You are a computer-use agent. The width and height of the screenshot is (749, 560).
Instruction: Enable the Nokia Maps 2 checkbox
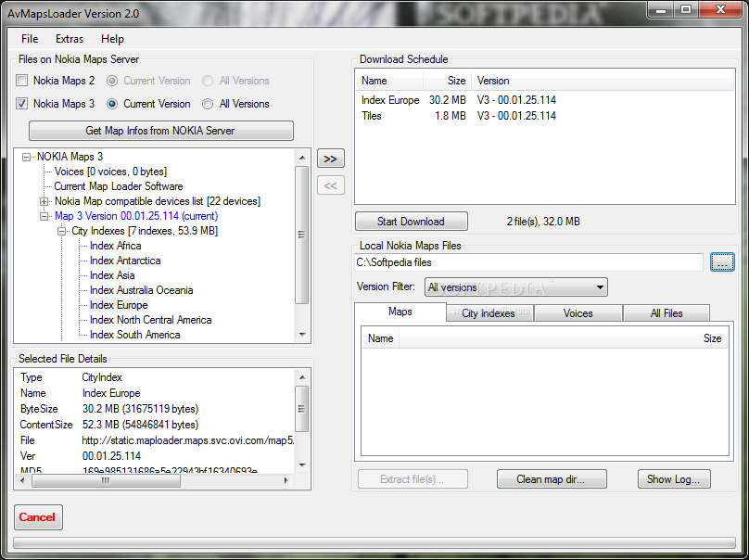22,81
